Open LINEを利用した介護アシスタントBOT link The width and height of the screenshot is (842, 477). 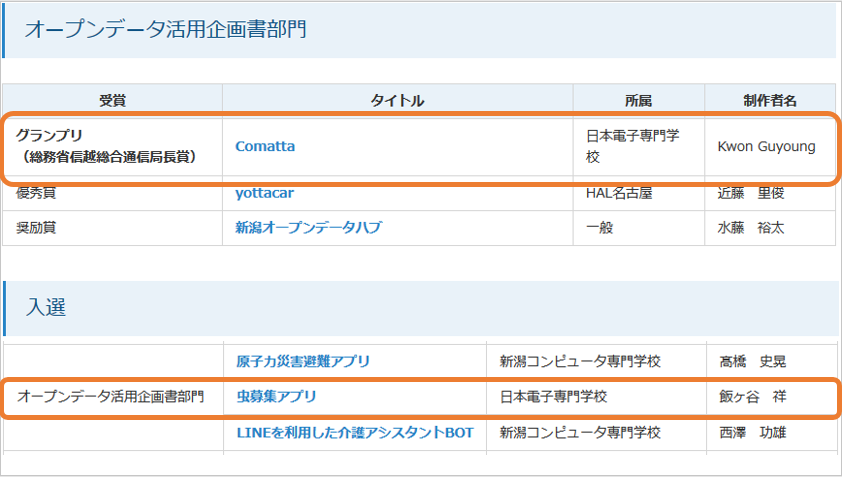point(355,433)
